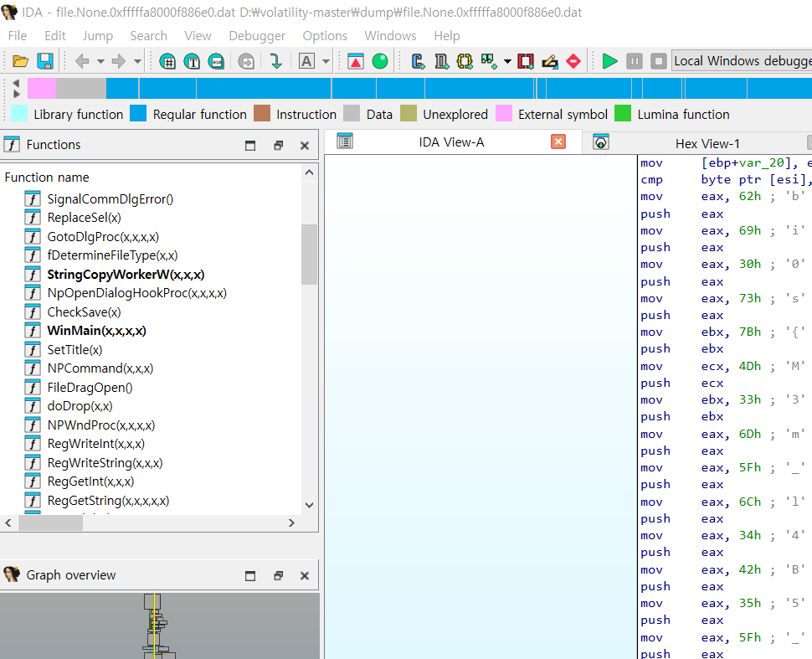Click the grayed arrow-in-circle toolbar icon
Image resolution: width=812 pixels, height=659 pixels.
point(246,62)
